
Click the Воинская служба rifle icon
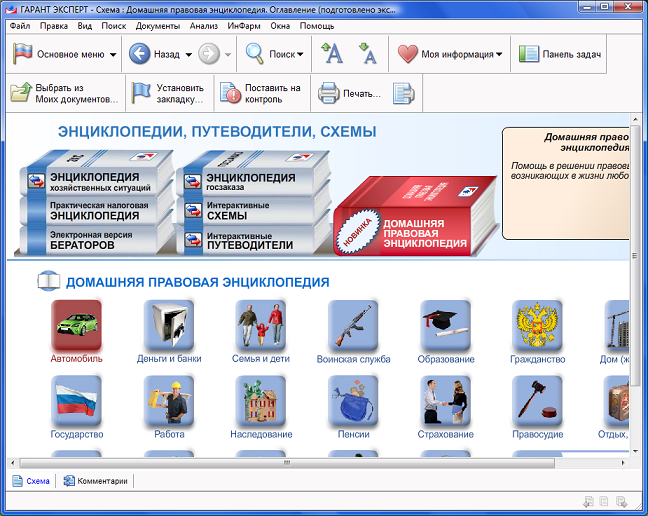(353, 325)
